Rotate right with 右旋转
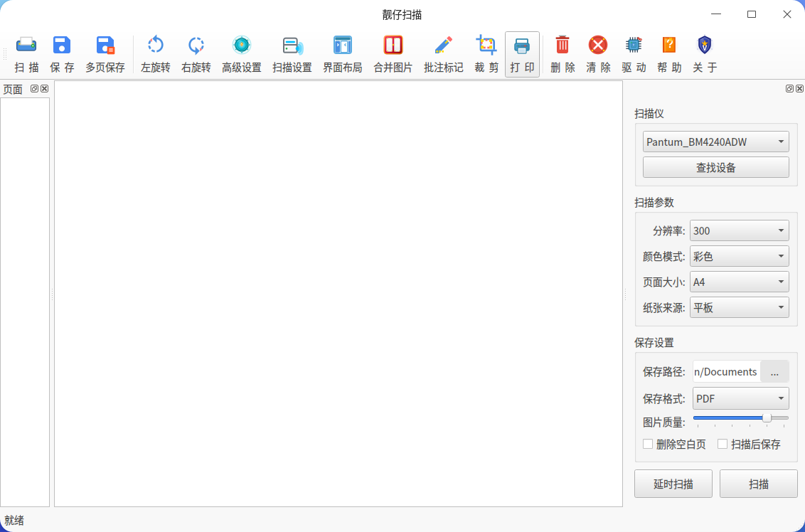Viewport: 805px width, 532px height. (196, 54)
